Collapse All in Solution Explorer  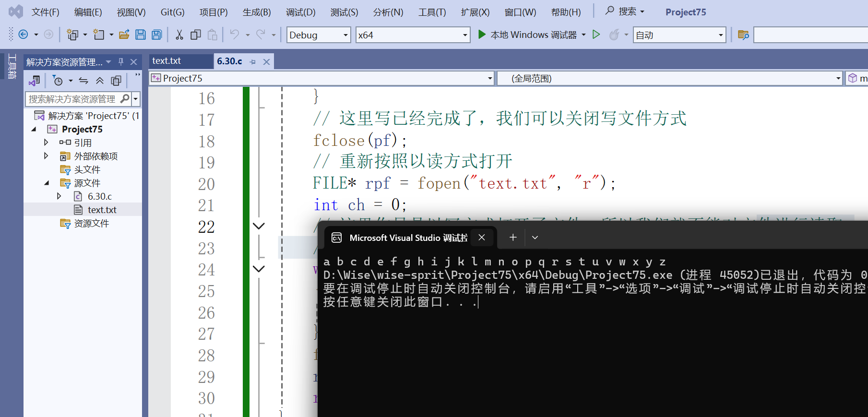100,81
